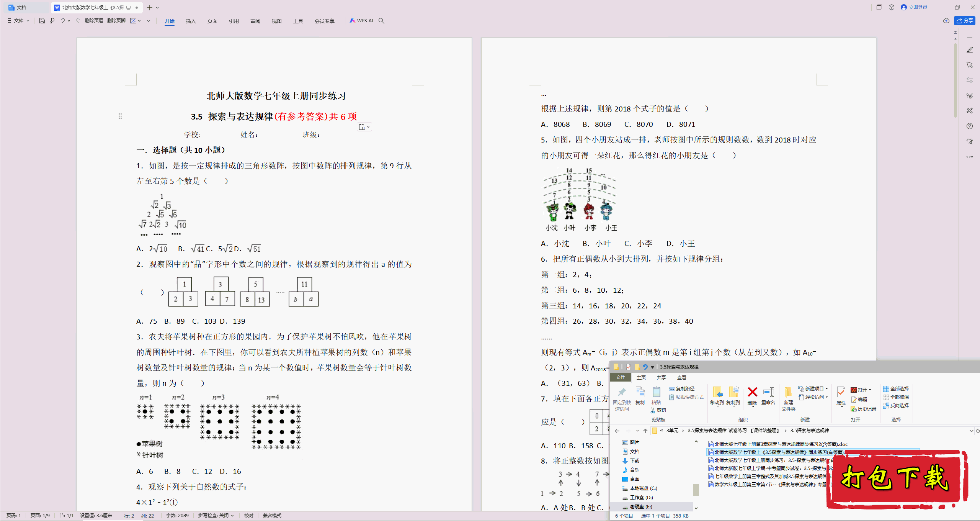Image resolution: width=980 pixels, height=521 pixels.
Task: Click the scissors Cut button in Explorer
Action: point(658,410)
